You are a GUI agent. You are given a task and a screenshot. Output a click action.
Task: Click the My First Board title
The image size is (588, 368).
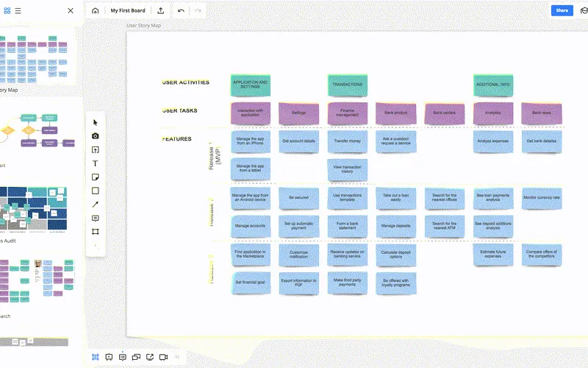128,10
